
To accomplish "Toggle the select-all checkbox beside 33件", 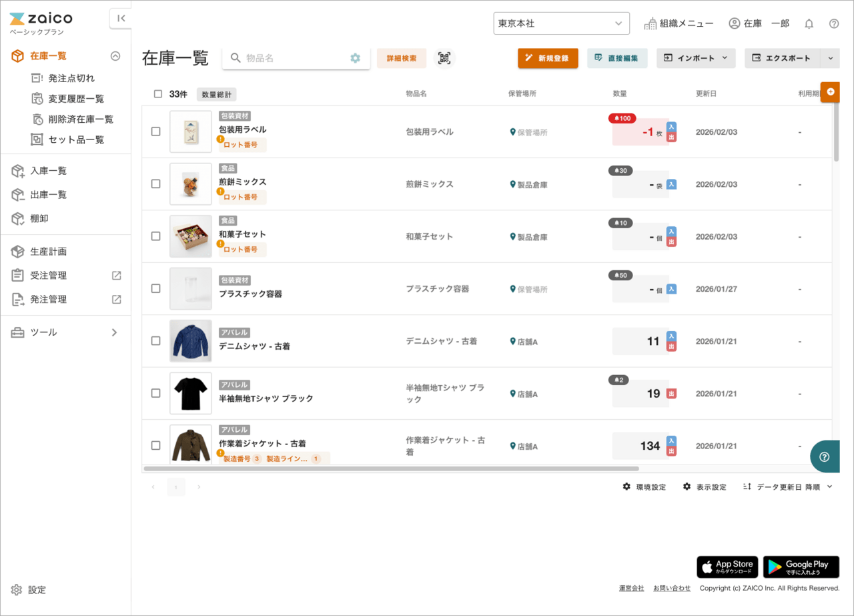I will pos(158,94).
